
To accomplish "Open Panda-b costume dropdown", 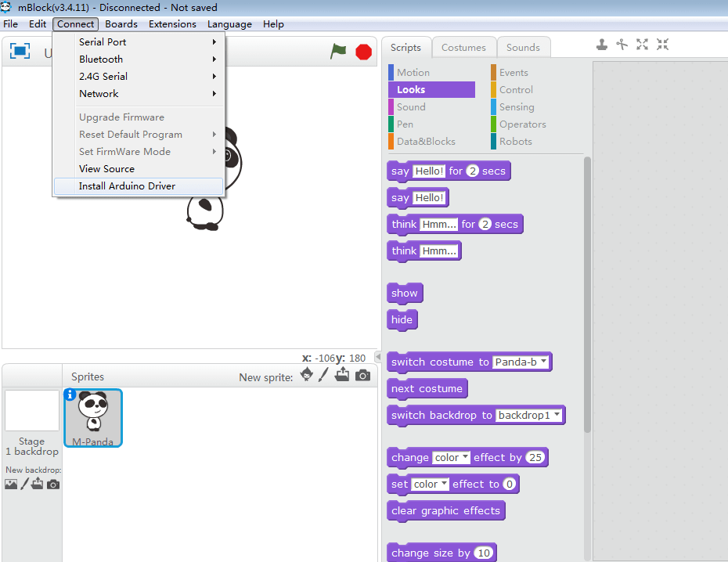I will tap(521, 362).
